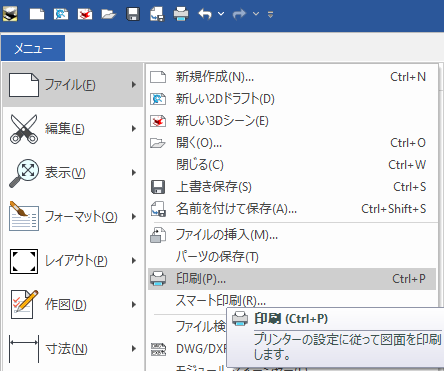Open the redo history dropdown arrow
Image resolution: width=444 pixels, height=371 pixels.
click(x=256, y=14)
